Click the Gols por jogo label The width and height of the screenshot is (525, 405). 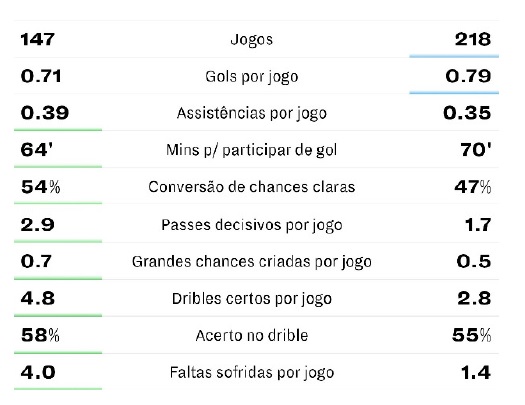click(x=251, y=77)
